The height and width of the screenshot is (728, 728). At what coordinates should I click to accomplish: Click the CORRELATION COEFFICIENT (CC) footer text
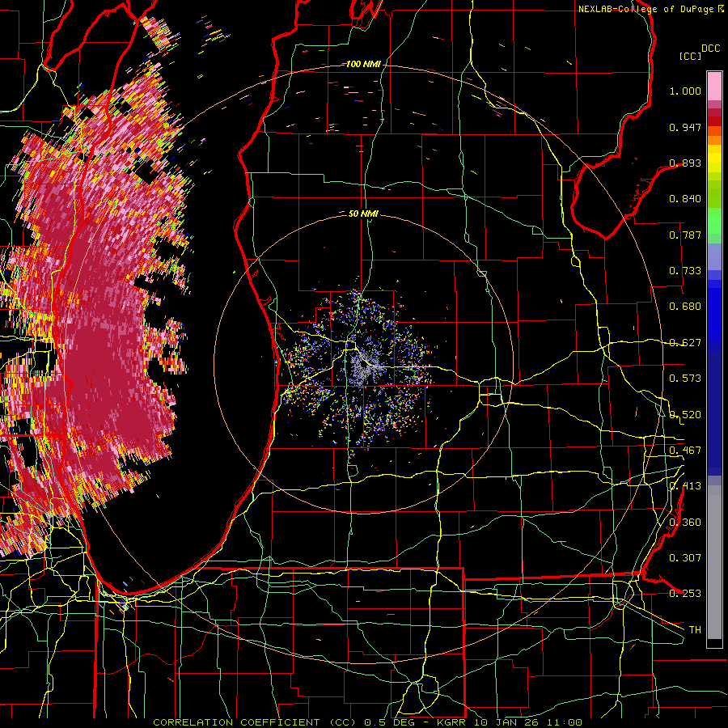click(255, 722)
